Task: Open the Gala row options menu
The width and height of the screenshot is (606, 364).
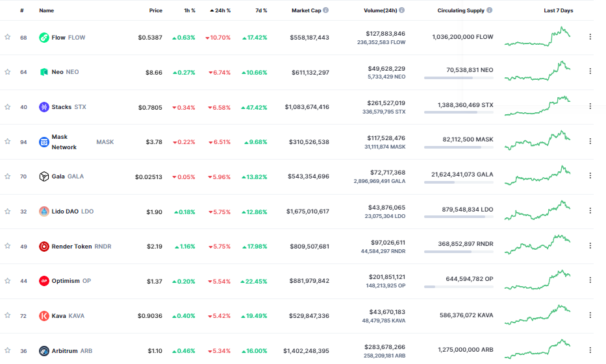Action: pyautogui.click(x=590, y=176)
